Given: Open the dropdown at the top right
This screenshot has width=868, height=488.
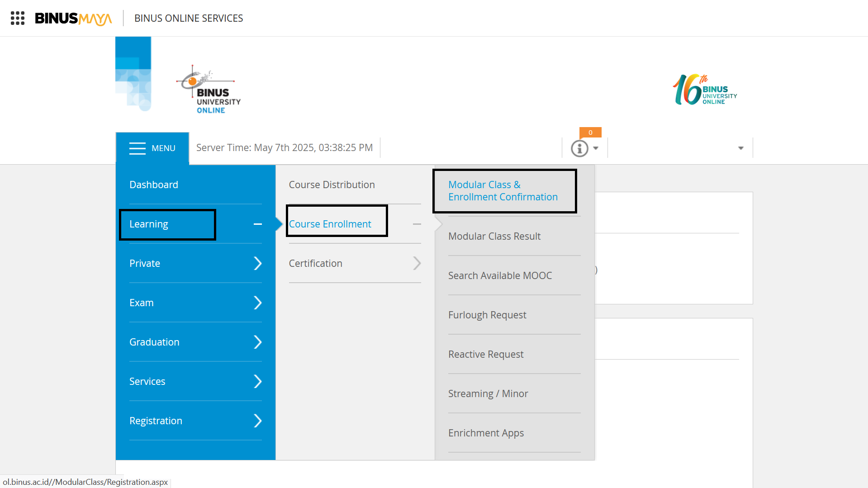Looking at the screenshot, I should (740, 147).
